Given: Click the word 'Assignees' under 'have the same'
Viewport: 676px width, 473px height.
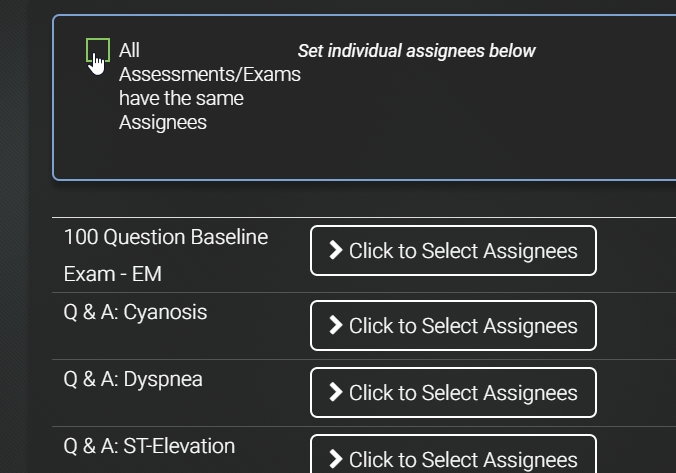Looking at the screenshot, I should [163, 122].
